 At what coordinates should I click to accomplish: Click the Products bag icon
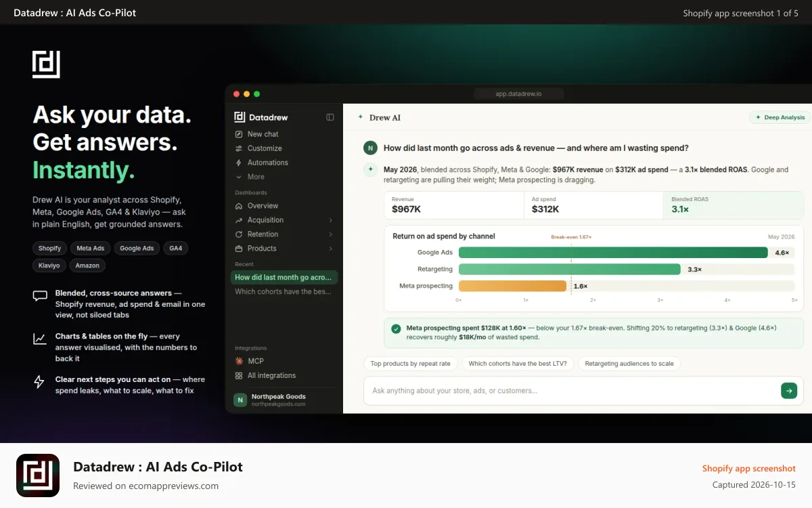point(239,249)
